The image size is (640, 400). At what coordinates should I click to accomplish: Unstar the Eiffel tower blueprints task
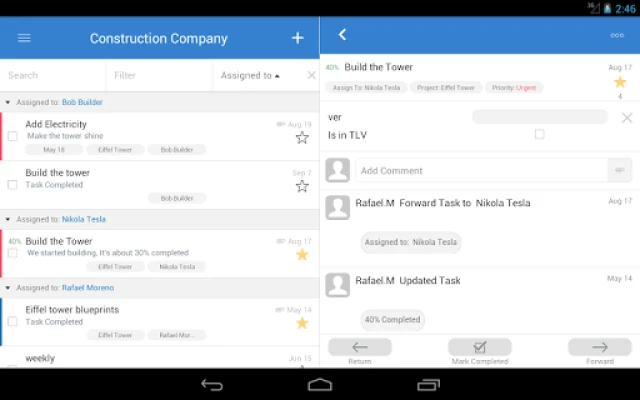point(302,323)
